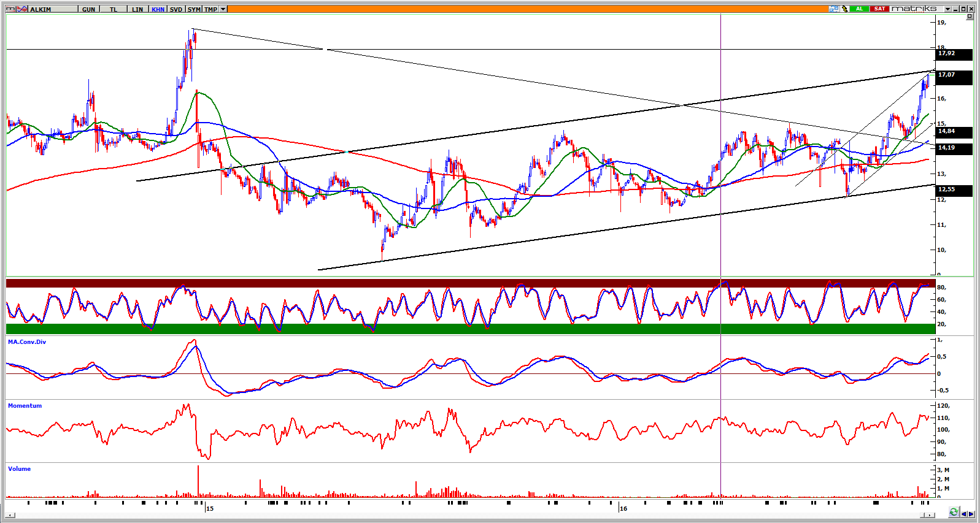This screenshot has width=980, height=523.
Task: Click the dark red overbought band in the oscillator
Action: pos(471,283)
